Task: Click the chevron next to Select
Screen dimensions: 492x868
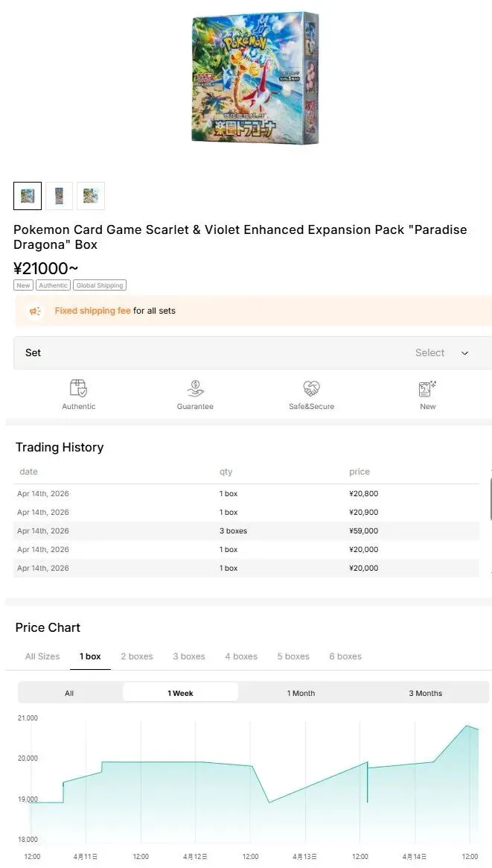Action: 465,353
